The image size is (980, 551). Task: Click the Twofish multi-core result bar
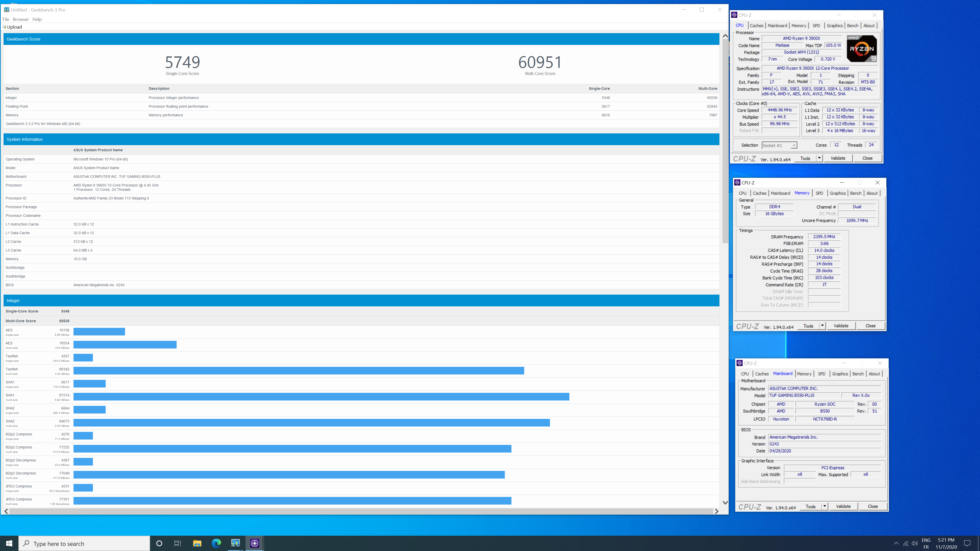tap(299, 370)
